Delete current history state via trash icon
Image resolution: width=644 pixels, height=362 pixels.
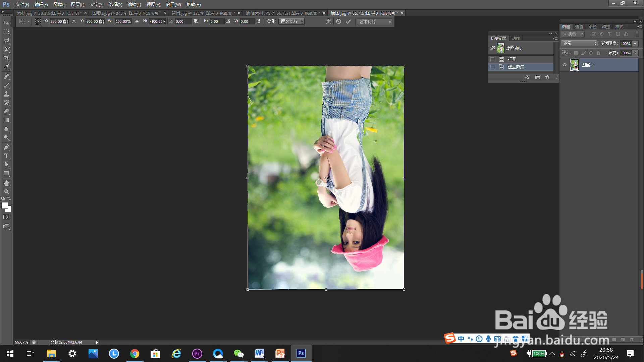[x=547, y=77]
